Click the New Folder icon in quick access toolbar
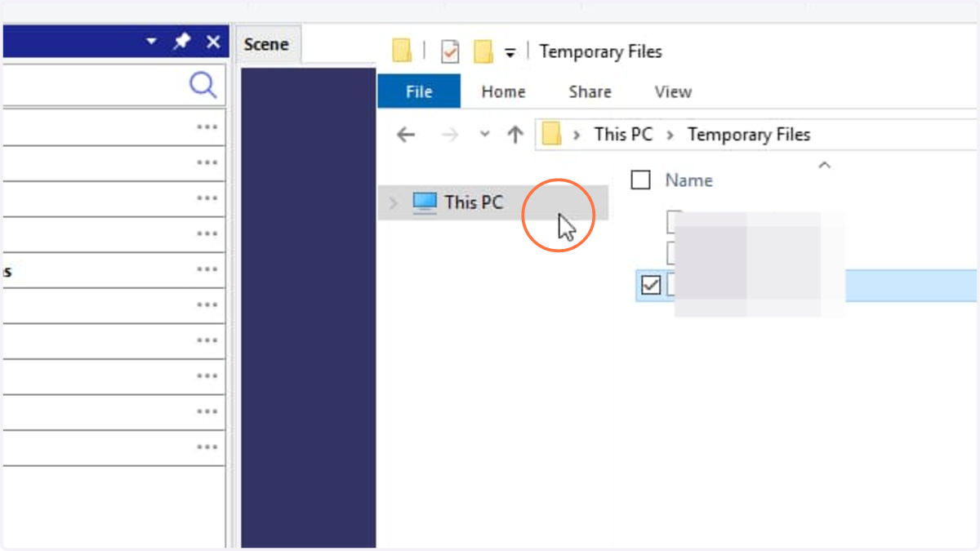 click(483, 52)
